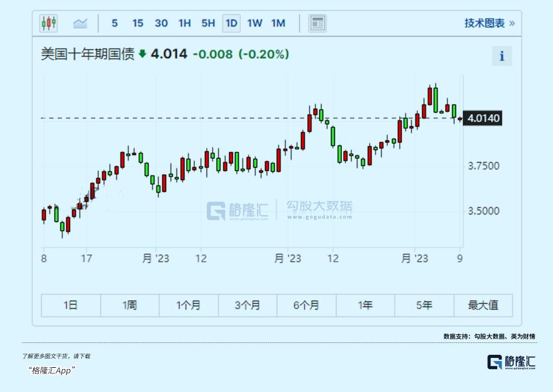553x392 pixels.
Task: Click the date label 8 on axis
Action: pyautogui.click(x=43, y=259)
